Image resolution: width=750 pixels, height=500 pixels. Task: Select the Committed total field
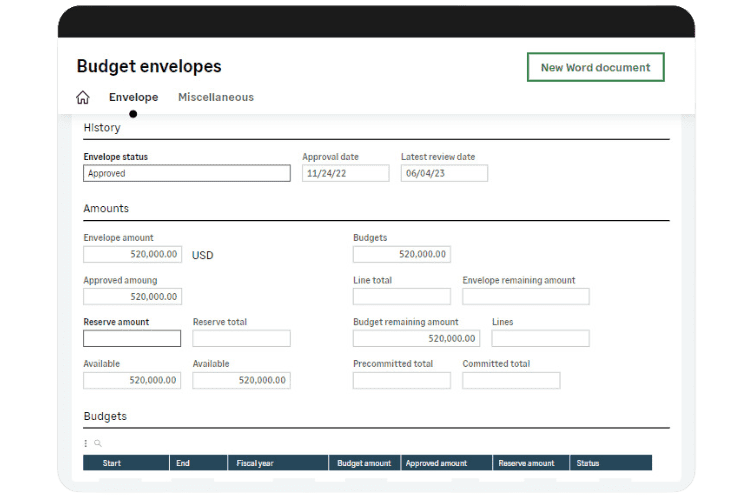(511, 380)
